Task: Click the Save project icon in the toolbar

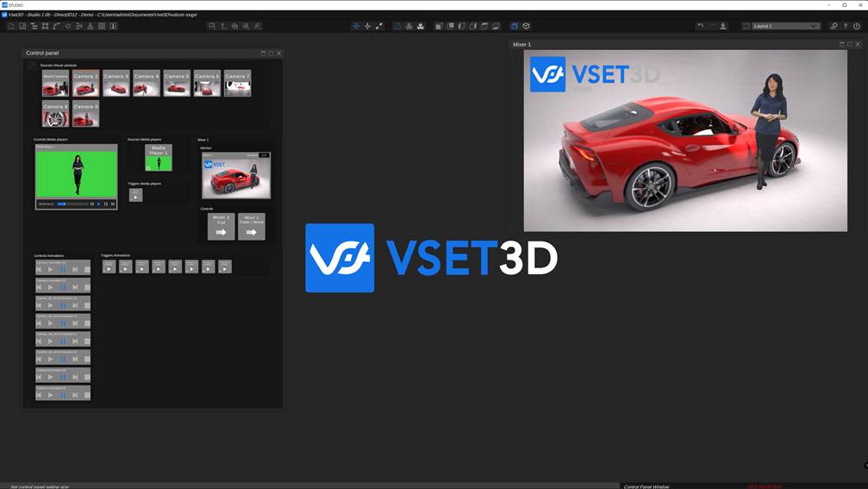Action: 22,26
